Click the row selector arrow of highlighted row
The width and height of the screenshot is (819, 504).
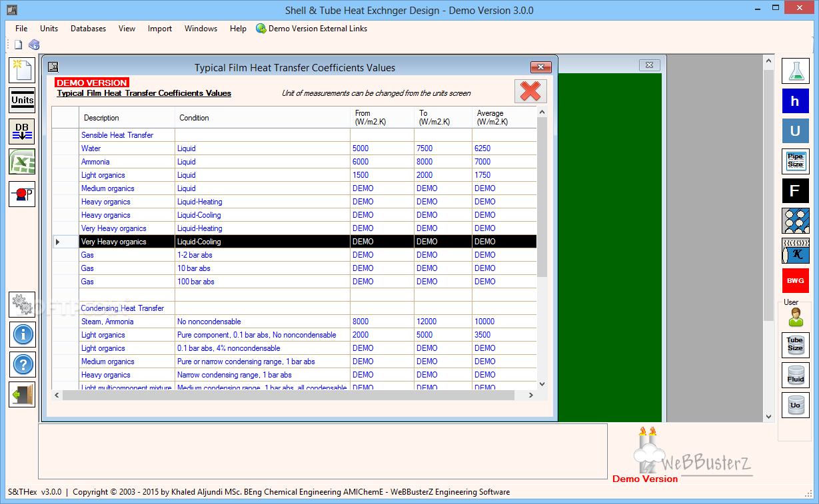(65, 242)
